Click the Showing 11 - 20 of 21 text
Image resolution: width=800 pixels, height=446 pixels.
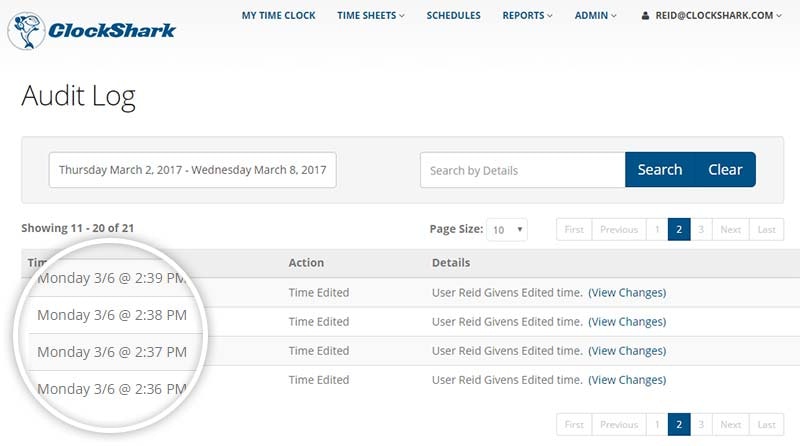[78, 228]
